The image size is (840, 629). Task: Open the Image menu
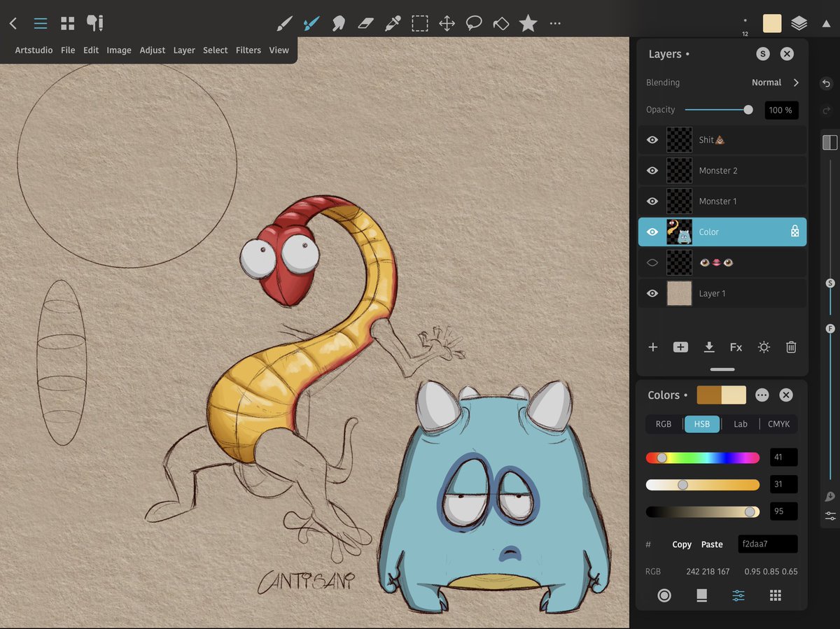[x=119, y=50]
